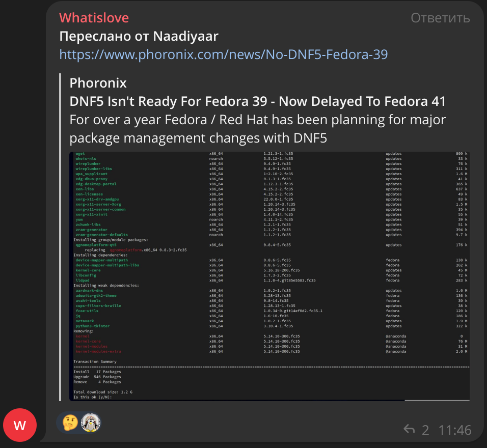Click the thinking face emoji reaction
Screen dimensions: 487x448
pos(70,423)
